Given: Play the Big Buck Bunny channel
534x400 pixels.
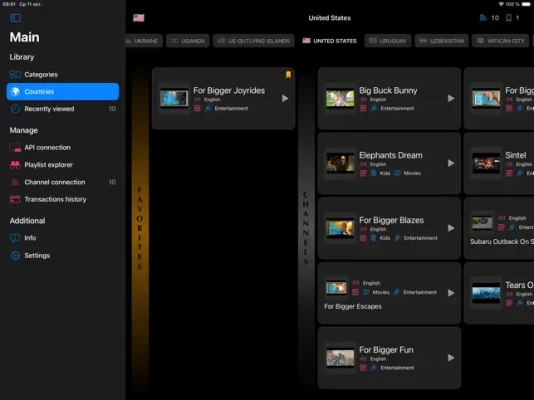Looking at the screenshot, I should pyautogui.click(x=451, y=98).
